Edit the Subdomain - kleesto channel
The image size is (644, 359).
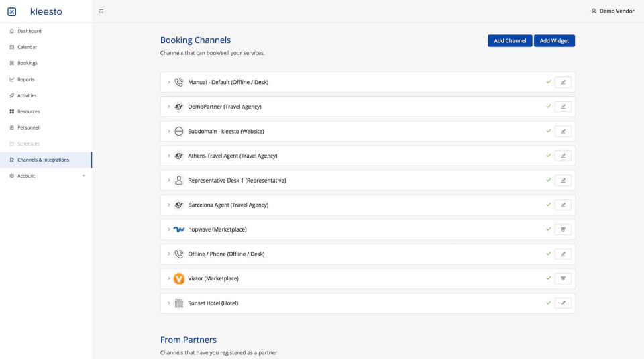[563, 132]
